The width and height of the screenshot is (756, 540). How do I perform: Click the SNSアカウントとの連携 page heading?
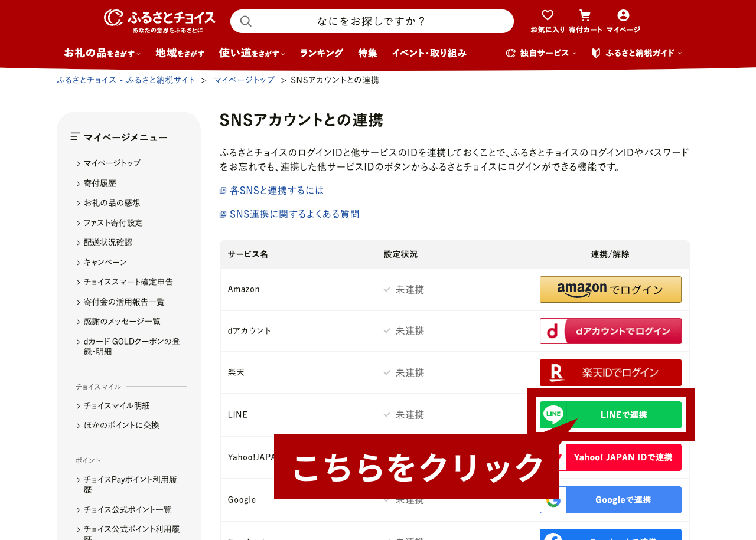(x=301, y=120)
